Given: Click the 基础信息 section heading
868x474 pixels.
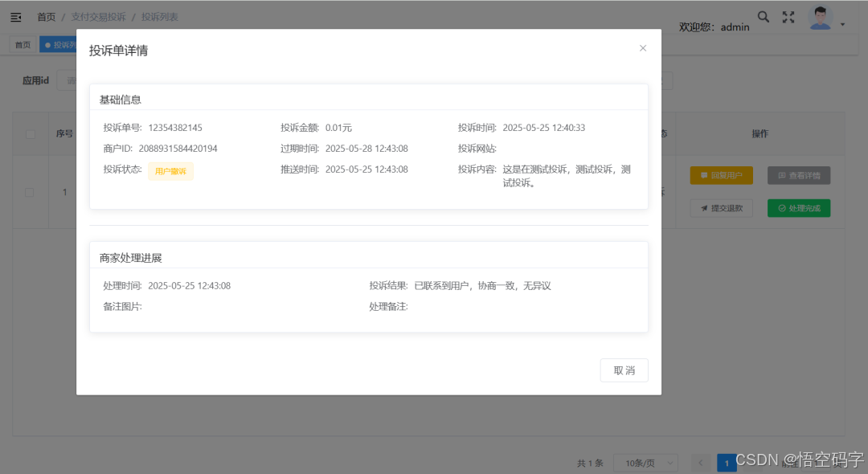Looking at the screenshot, I should (120, 100).
